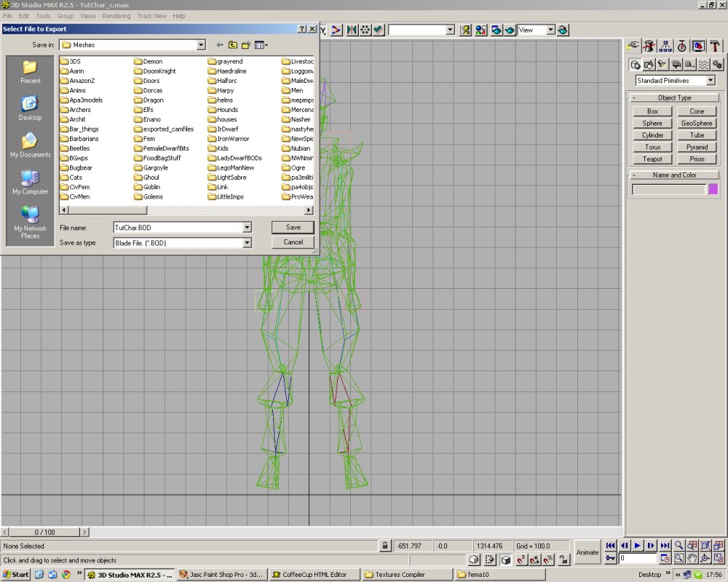The width and height of the screenshot is (728, 582).
Task: Click the Teapot primitive button
Action: click(x=652, y=159)
